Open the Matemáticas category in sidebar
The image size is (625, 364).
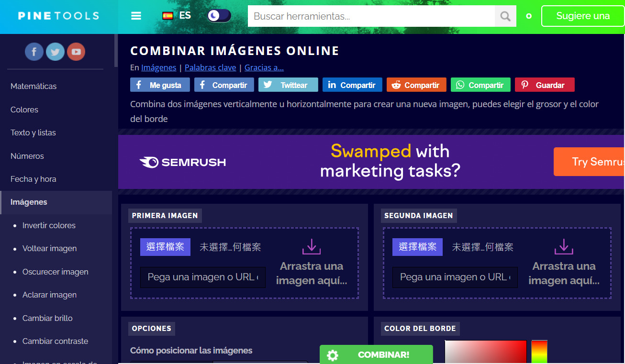(x=33, y=86)
